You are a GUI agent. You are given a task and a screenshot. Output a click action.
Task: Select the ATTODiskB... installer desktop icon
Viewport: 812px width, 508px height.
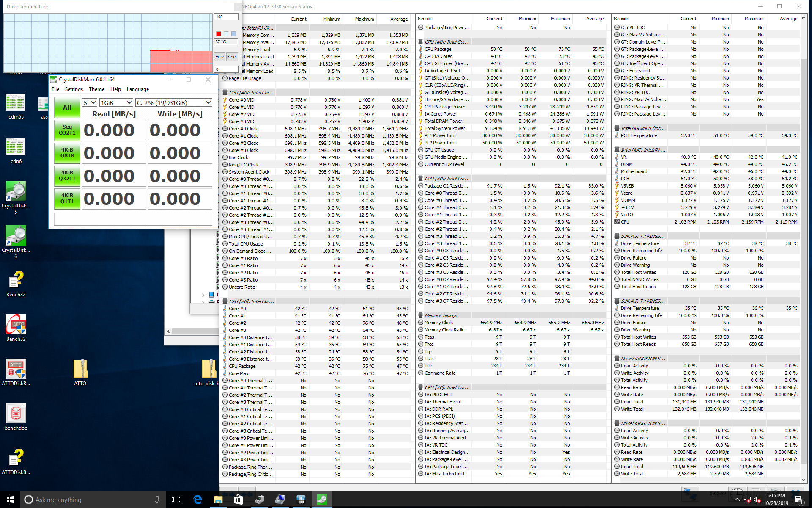tap(16, 373)
